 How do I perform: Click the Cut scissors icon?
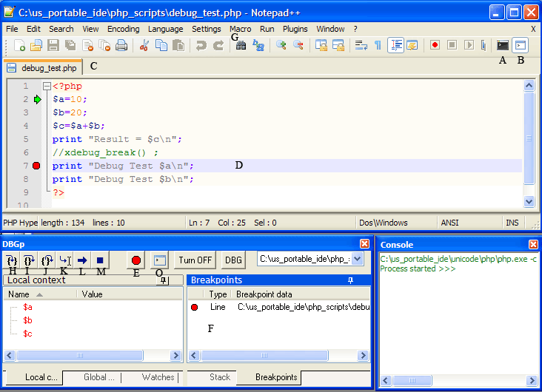pos(144,45)
